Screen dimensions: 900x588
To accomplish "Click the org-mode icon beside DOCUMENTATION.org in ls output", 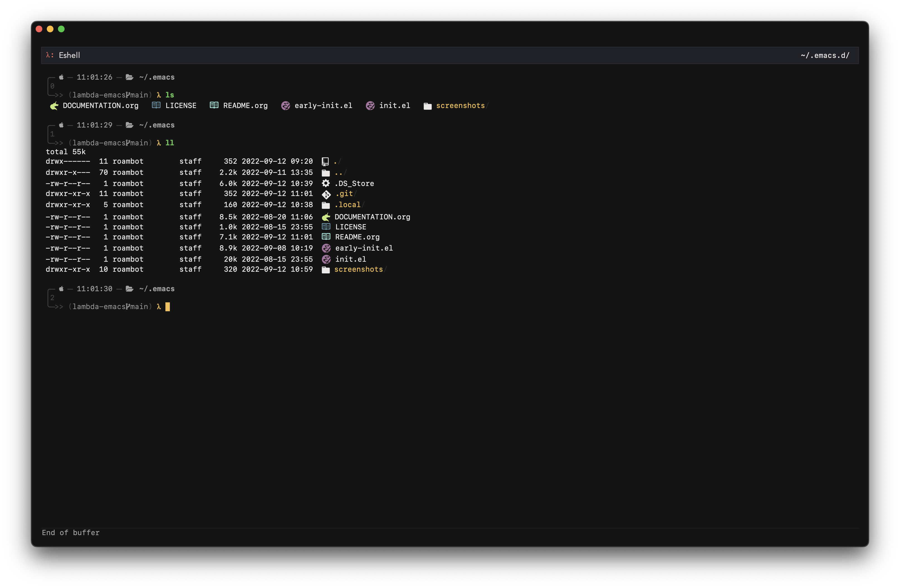I will click(54, 106).
